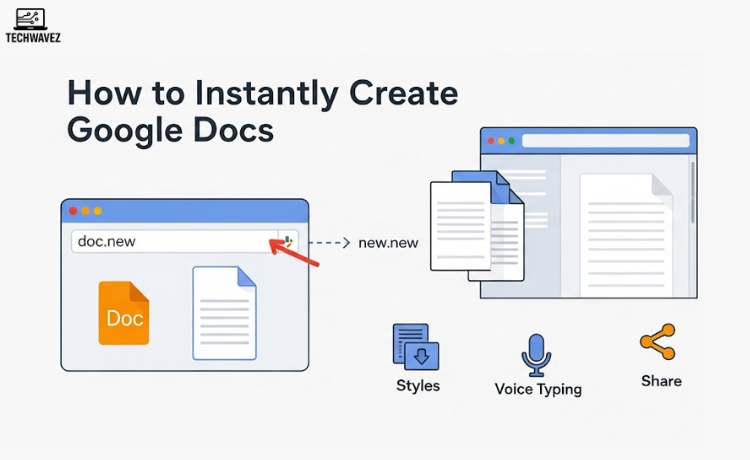Click the Voice Typing text label
This screenshot has height=460, width=750.
click(x=537, y=389)
